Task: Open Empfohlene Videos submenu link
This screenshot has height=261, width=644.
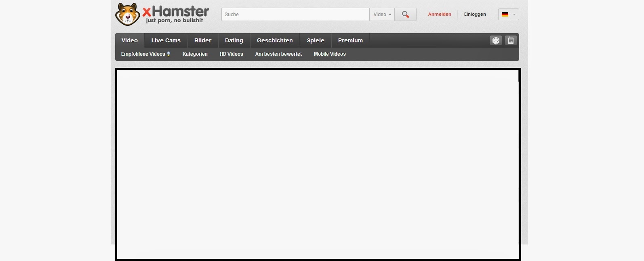Action: click(x=143, y=54)
